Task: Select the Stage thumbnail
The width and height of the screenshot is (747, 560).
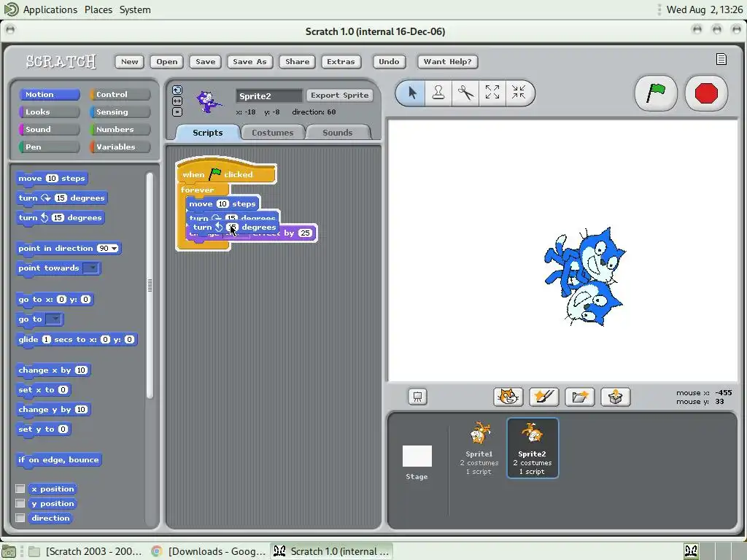Action: point(417,462)
